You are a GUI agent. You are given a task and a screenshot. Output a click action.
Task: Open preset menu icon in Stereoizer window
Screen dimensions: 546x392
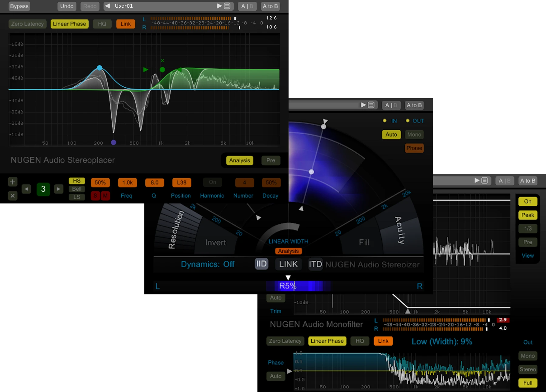point(371,105)
